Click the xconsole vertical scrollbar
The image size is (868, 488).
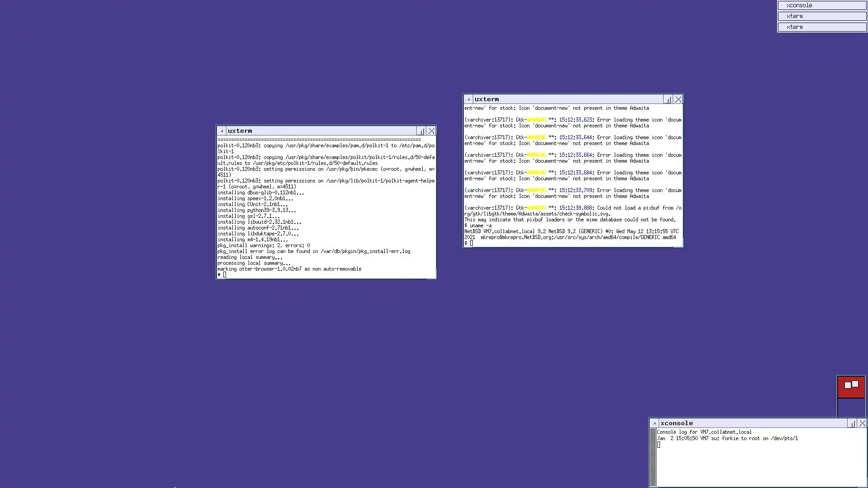pyautogui.click(x=653, y=457)
